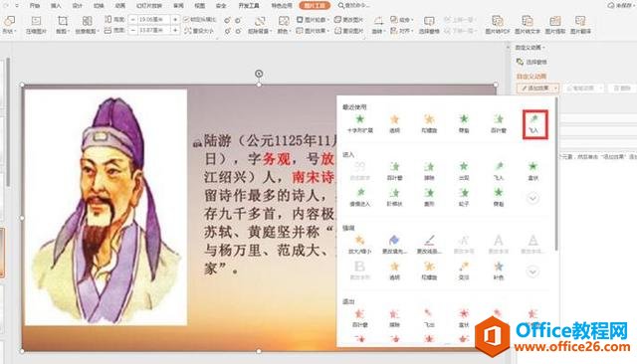Select 弹跳 effect under 最近使用

tap(464, 124)
